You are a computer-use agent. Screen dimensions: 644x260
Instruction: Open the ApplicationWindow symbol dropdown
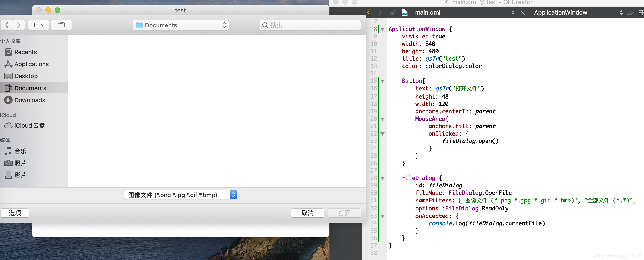tap(578, 12)
